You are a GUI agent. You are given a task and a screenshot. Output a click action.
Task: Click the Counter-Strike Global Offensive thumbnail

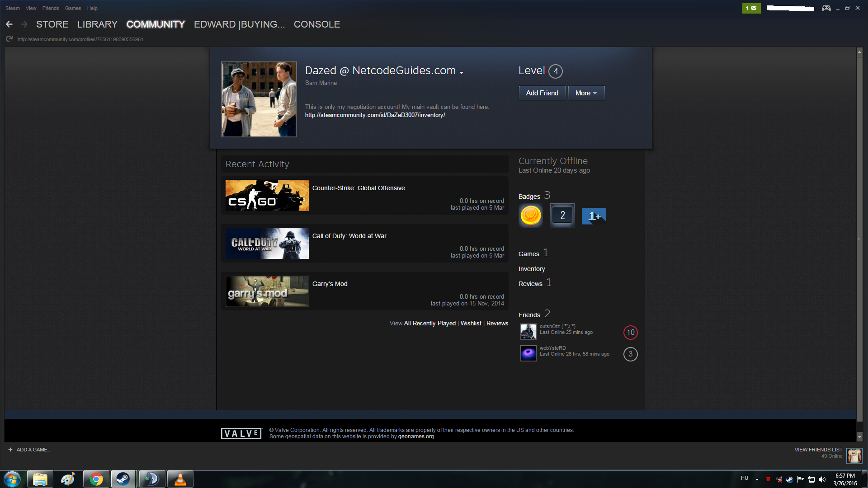[x=267, y=196]
